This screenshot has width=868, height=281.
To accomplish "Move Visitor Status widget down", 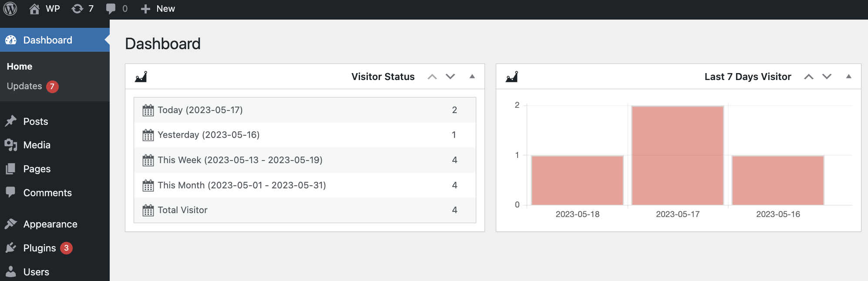I will (x=450, y=77).
